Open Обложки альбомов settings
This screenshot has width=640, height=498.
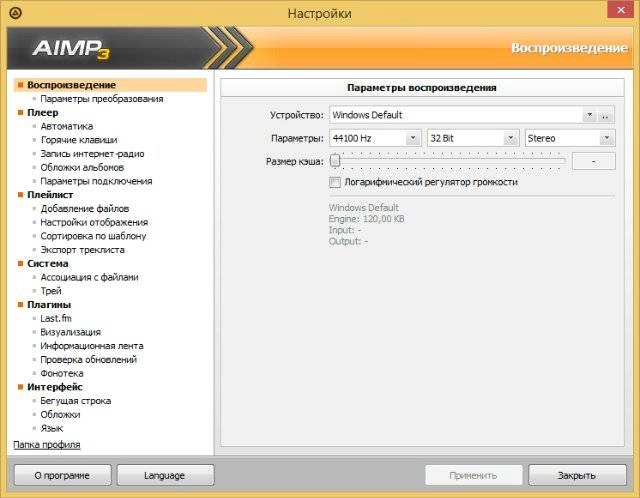[82, 167]
